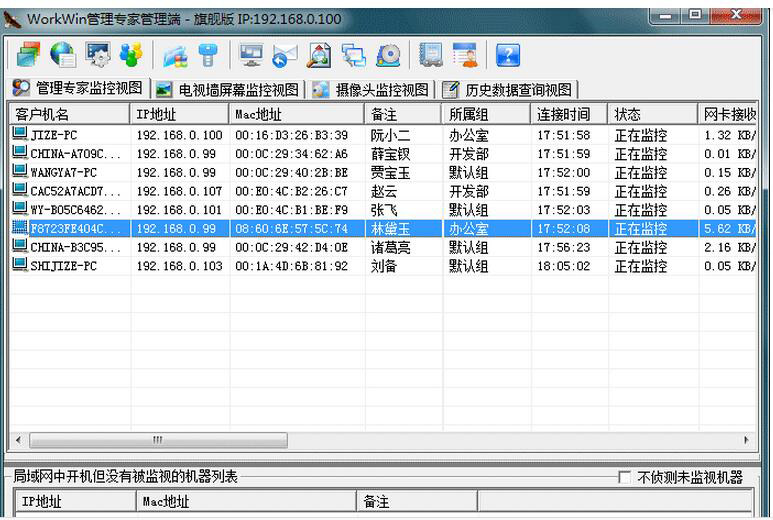The height and width of the screenshot is (520, 773).
Task: Click the stacked windows toolbar icon
Action: (x=29, y=54)
